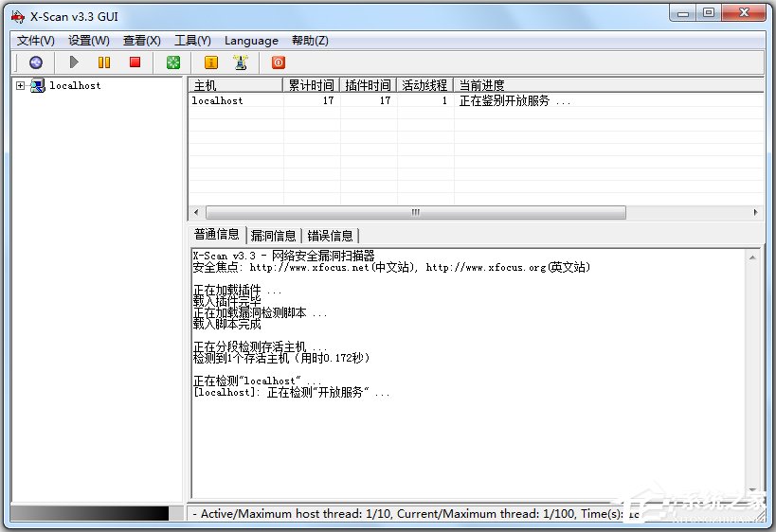Open the green report icon
The image size is (776, 532).
(x=173, y=62)
